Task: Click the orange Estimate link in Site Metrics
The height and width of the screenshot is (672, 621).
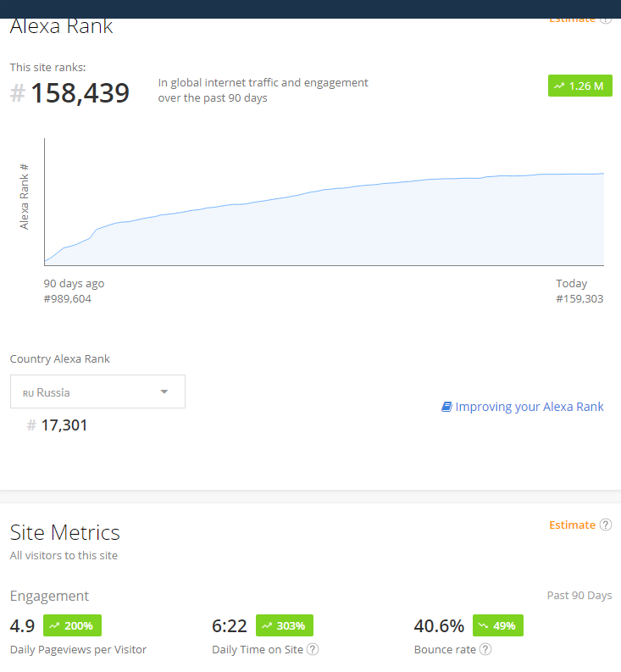Action: click(572, 525)
